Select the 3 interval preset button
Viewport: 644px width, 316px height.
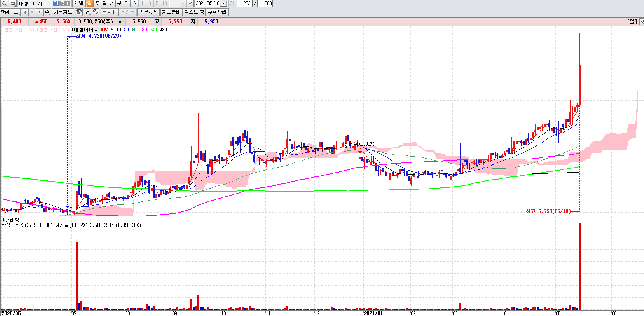[x=150, y=3]
